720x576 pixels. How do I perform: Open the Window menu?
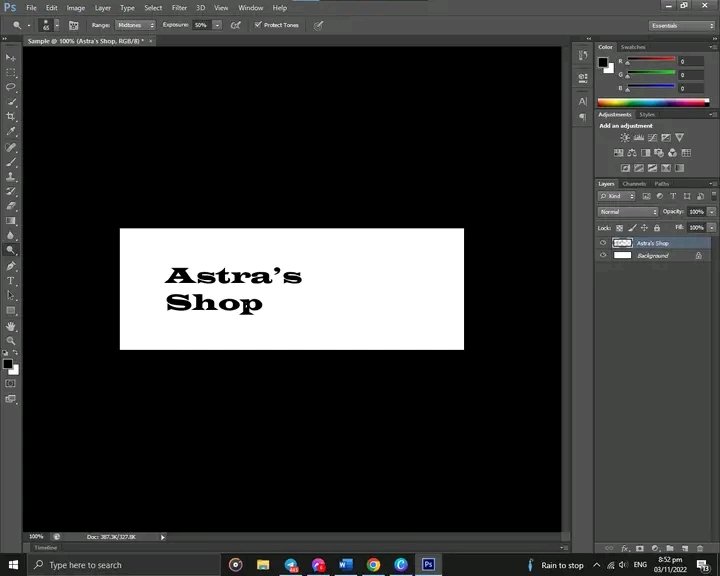point(251,8)
